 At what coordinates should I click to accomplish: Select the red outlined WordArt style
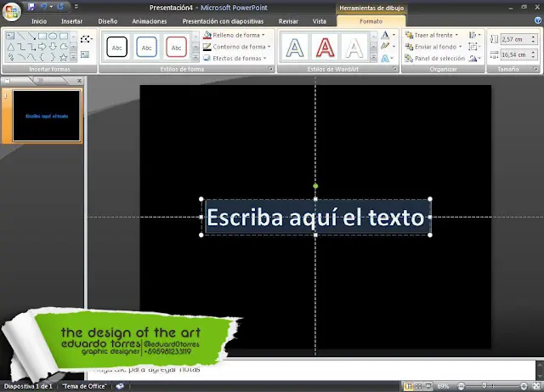(324, 48)
